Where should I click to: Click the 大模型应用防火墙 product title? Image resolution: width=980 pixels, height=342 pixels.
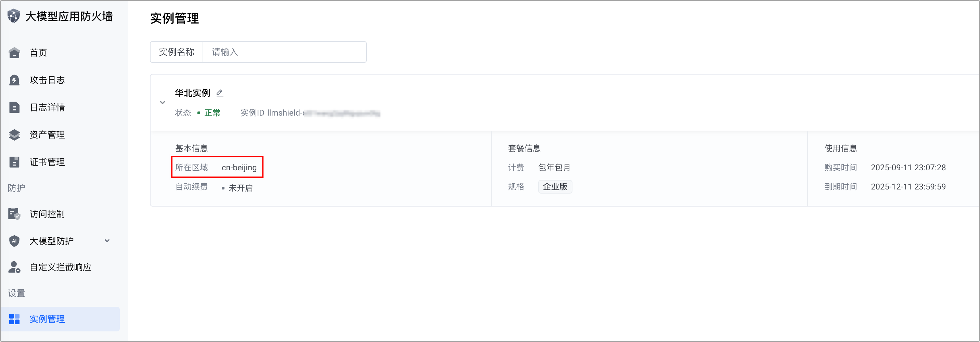click(x=69, y=16)
